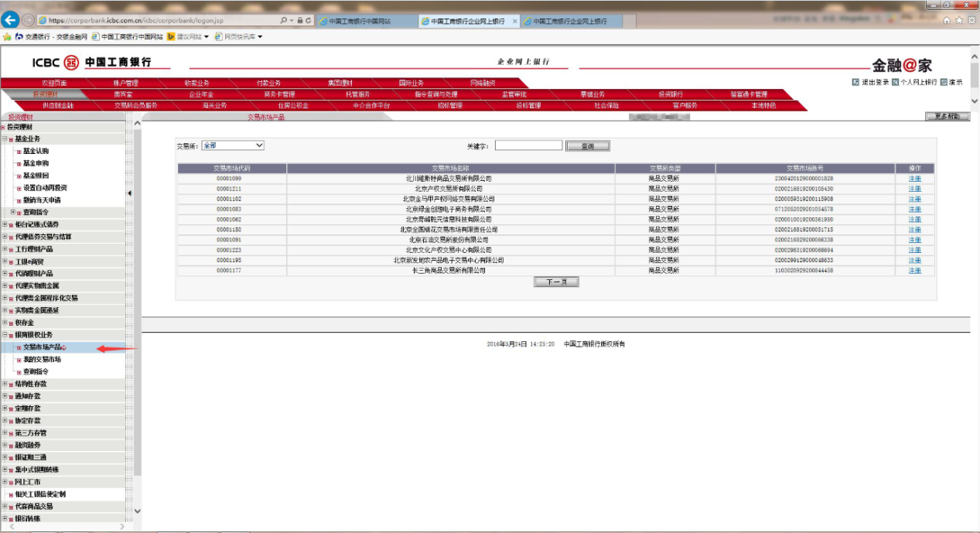The height and width of the screenshot is (533, 980).
Task: Switch to the first 中国工商银行中国网站 browser tab
Action: coord(366,21)
